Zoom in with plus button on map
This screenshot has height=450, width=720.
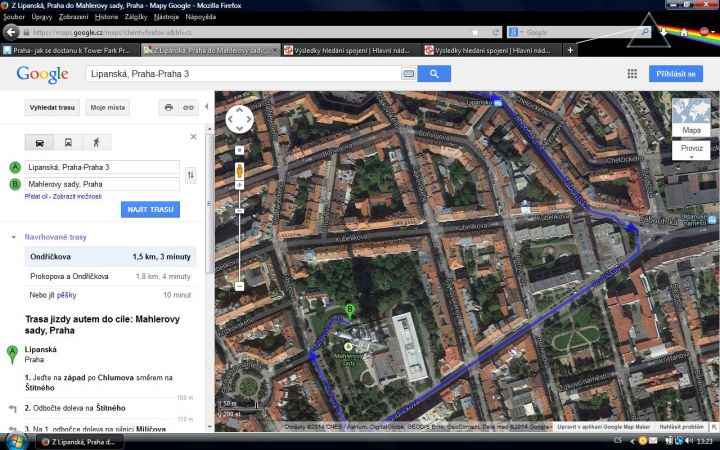[239, 185]
